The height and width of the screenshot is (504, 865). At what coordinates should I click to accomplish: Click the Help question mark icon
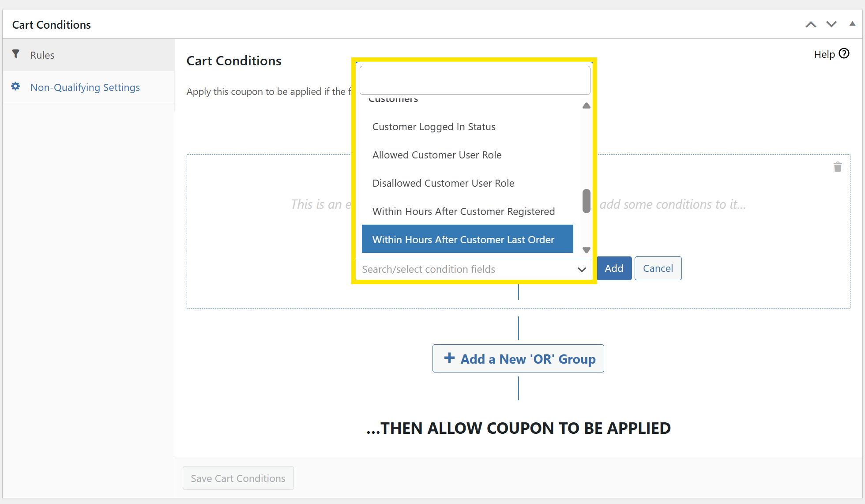point(844,53)
